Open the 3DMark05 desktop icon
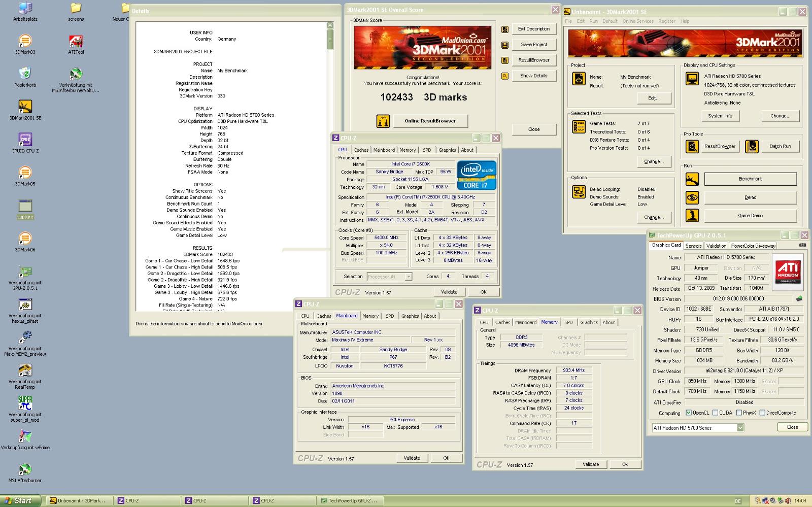The image size is (812, 507). click(x=25, y=173)
